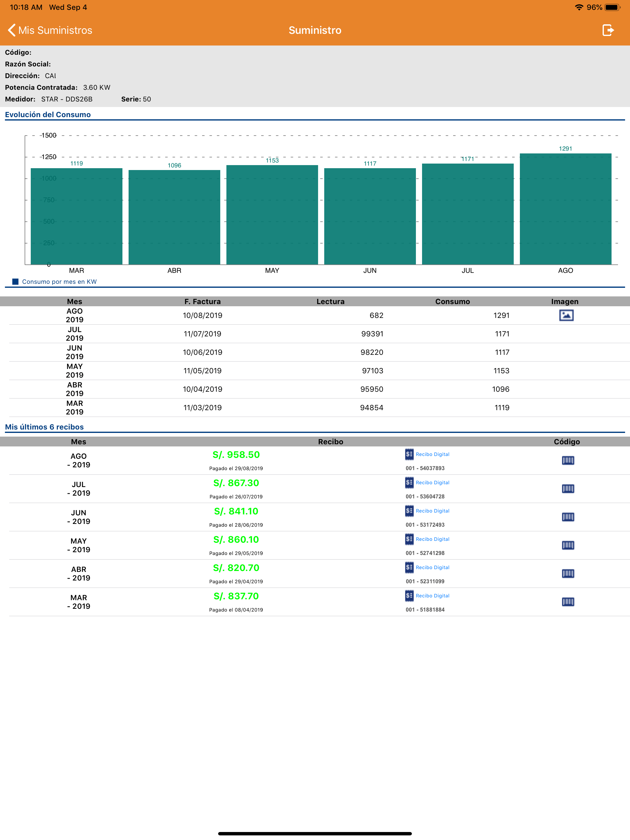Tap the ABR bar showing 1096
The image size is (630, 840).
[x=174, y=217]
